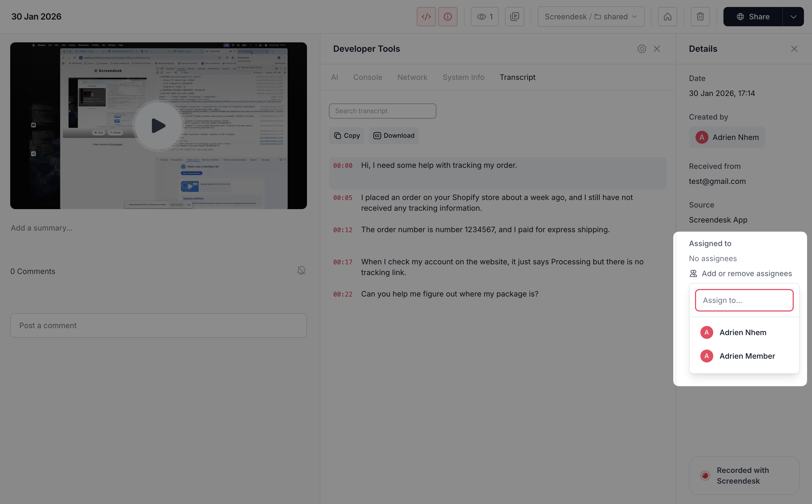
Task: Click the home icon button
Action: [667, 17]
